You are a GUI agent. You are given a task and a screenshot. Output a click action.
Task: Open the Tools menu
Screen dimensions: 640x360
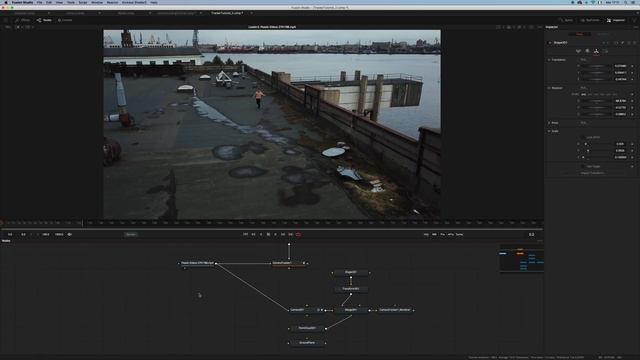click(71, 2)
